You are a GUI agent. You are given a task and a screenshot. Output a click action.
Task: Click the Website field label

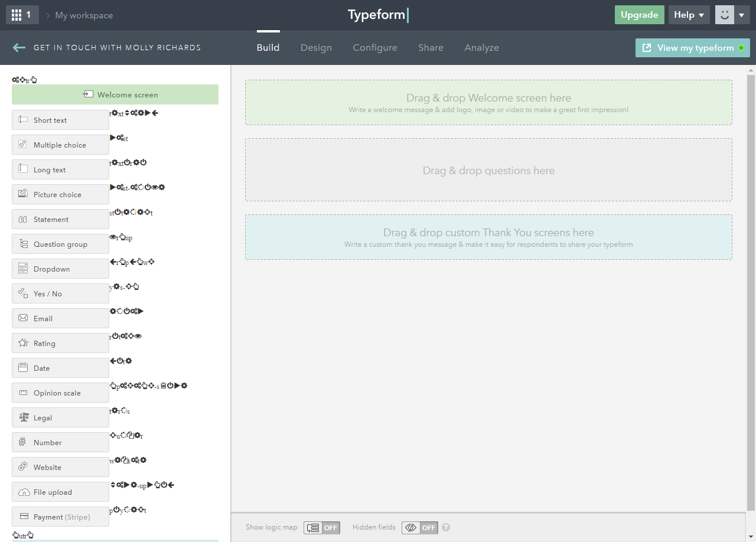pos(47,467)
